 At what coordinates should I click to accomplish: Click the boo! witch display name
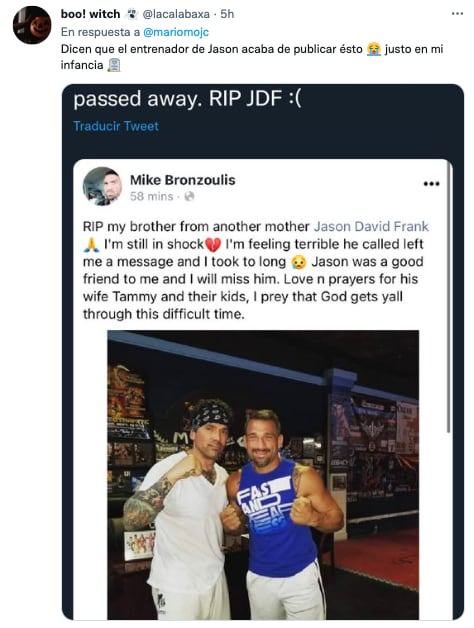pos(91,14)
